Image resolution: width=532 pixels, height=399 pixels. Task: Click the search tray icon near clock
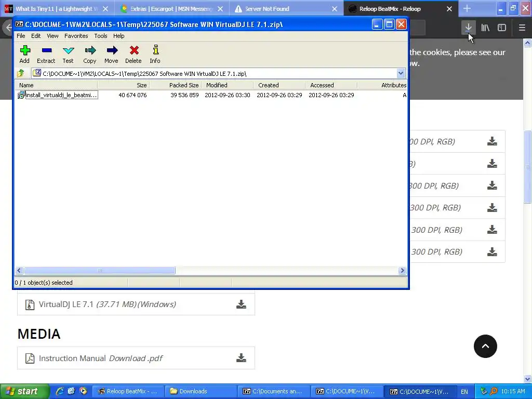pyautogui.click(x=494, y=391)
